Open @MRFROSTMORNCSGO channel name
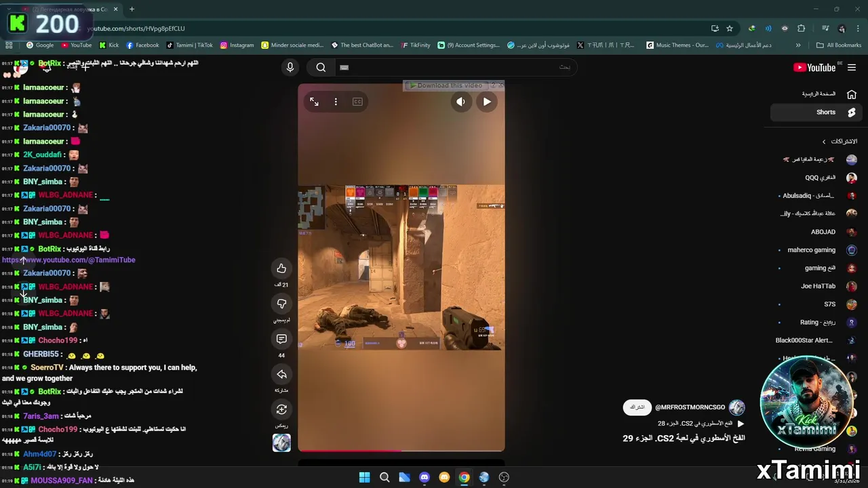 coord(690,407)
